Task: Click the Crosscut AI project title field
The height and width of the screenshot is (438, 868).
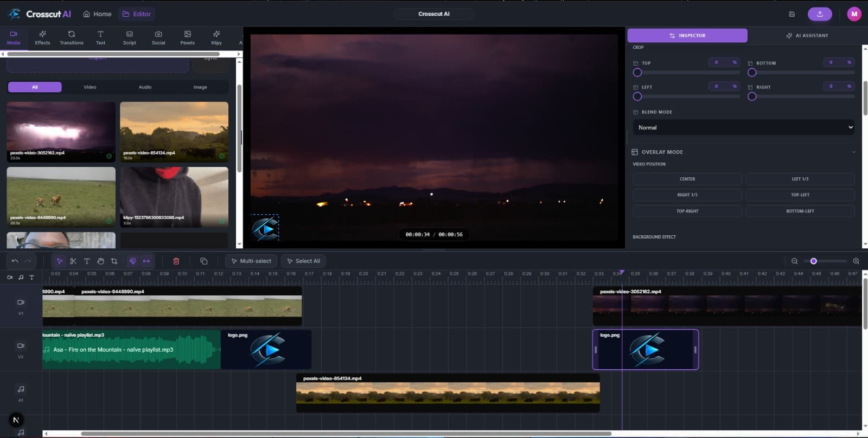Action: [434, 14]
